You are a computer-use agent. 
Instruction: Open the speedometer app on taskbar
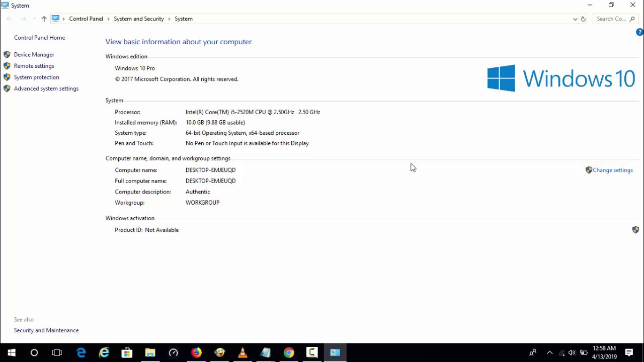pyautogui.click(x=173, y=352)
